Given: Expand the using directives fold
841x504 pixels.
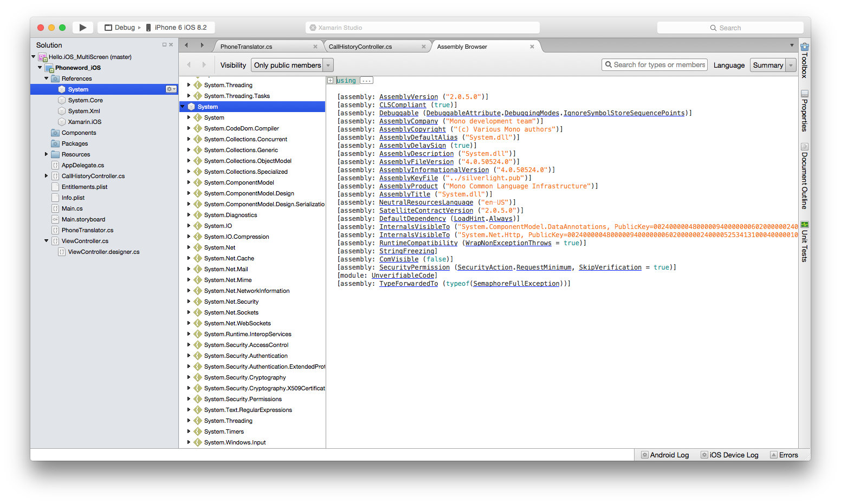Looking at the screenshot, I should tap(330, 81).
